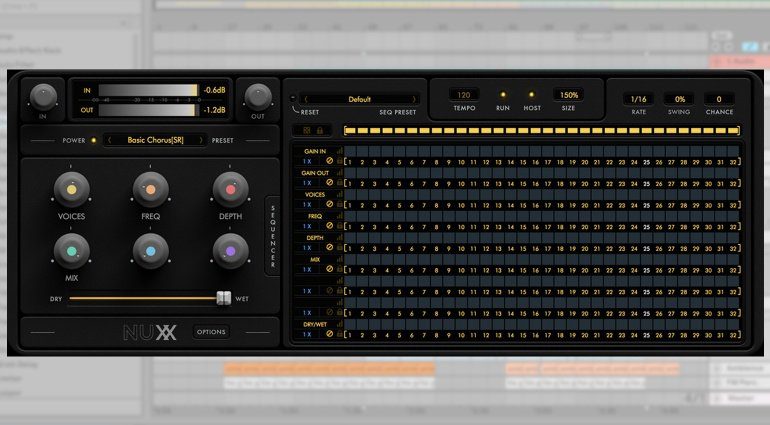
Task: Click the yellow VOICES knob
Action: (x=71, y=187)
